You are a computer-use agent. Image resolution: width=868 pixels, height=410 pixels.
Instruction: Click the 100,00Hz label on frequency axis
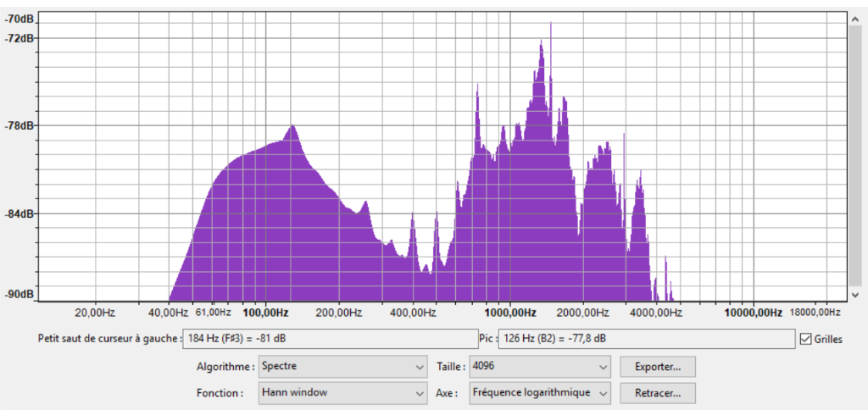[266, 313]
